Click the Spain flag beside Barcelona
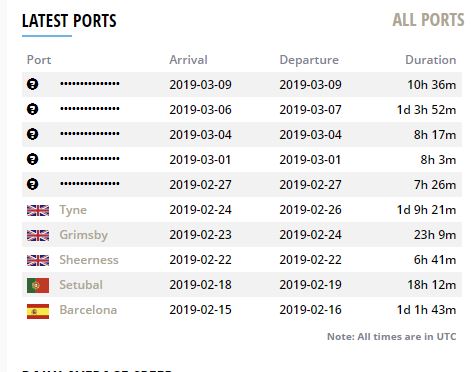476x372 pixels. tap(38, 311)
